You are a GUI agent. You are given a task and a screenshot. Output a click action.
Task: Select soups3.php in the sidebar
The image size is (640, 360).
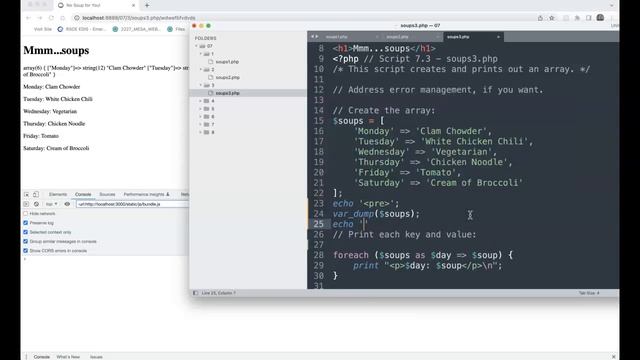227,93
